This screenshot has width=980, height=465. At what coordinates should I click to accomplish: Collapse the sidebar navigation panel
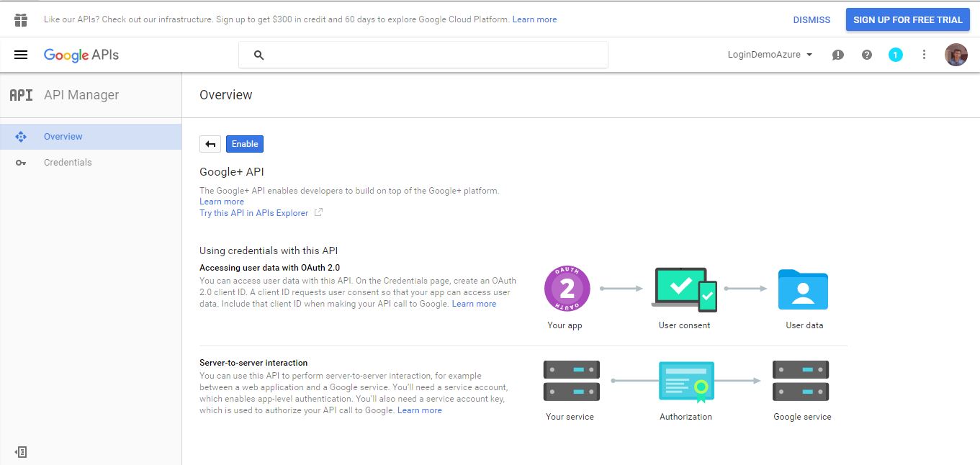pos(21,452)
